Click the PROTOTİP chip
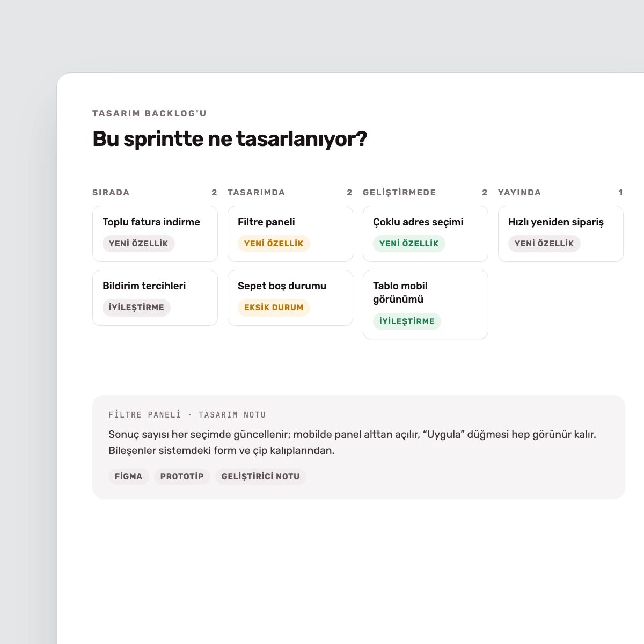The height and width of the screenshot is (644, 644). (182, 477)
